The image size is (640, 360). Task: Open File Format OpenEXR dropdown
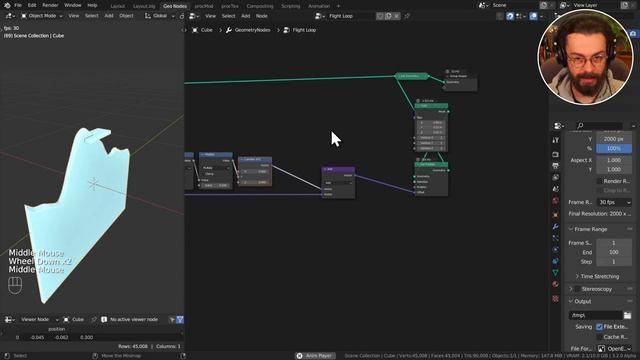tap(614, 349)
